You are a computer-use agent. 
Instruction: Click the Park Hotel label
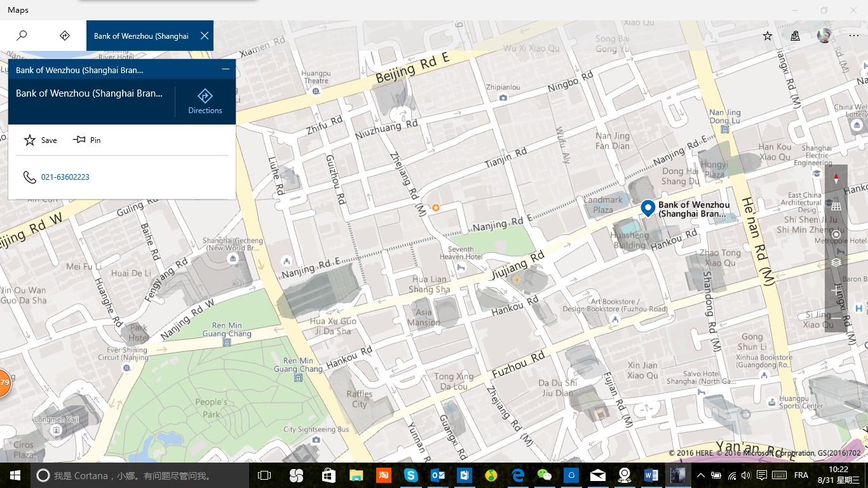138,333
